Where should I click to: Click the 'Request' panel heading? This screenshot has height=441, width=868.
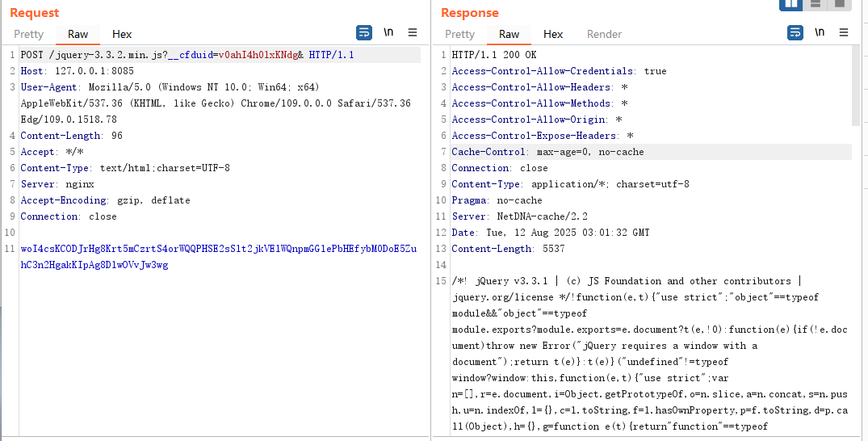click(35, 13)
